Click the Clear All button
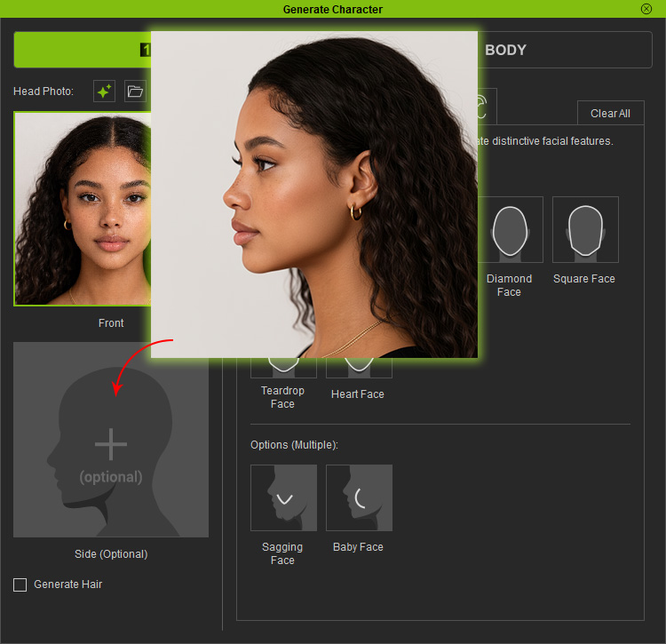666x644 pixels. click(610, 114)
